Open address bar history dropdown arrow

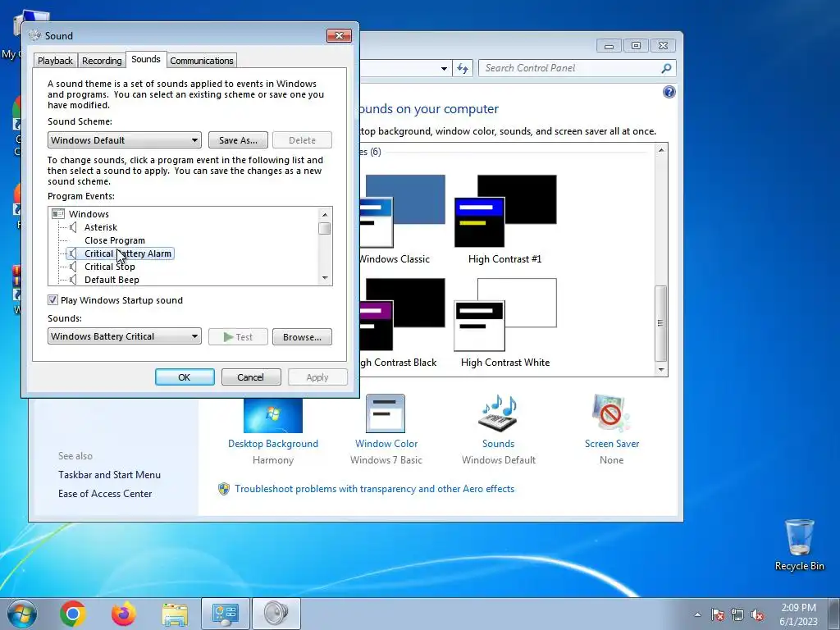click(444, 69)
